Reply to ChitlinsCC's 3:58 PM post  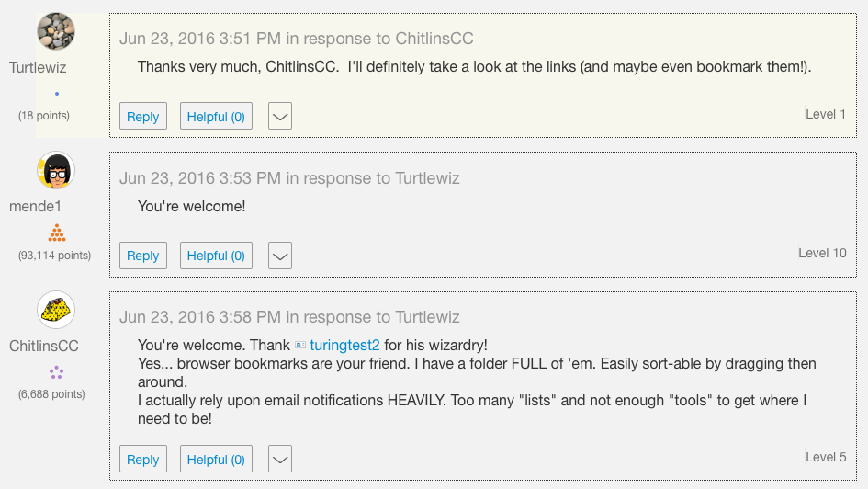pyautogui.click(x=142, y=460)
